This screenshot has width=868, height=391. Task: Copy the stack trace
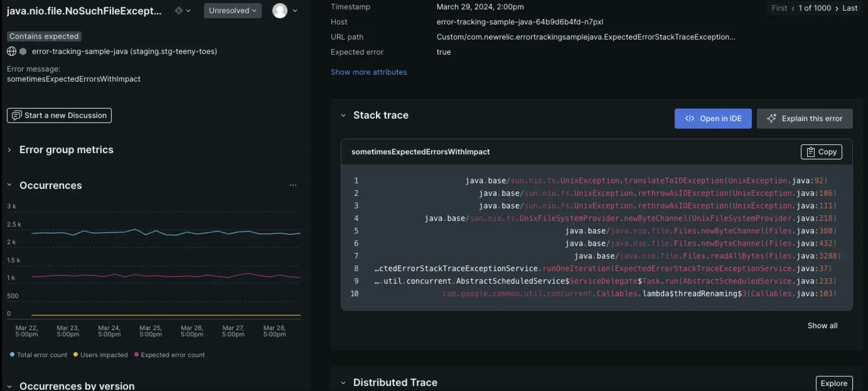pos(821,152)
